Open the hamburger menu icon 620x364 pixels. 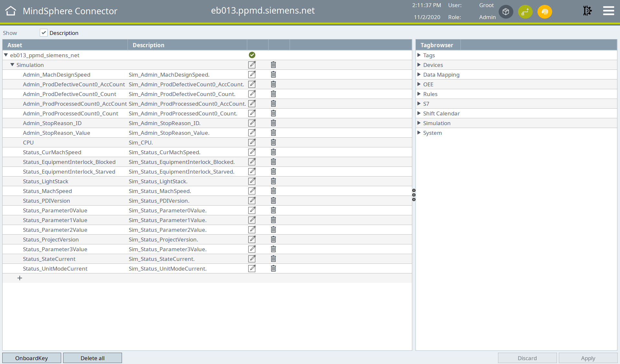point(608,11)
